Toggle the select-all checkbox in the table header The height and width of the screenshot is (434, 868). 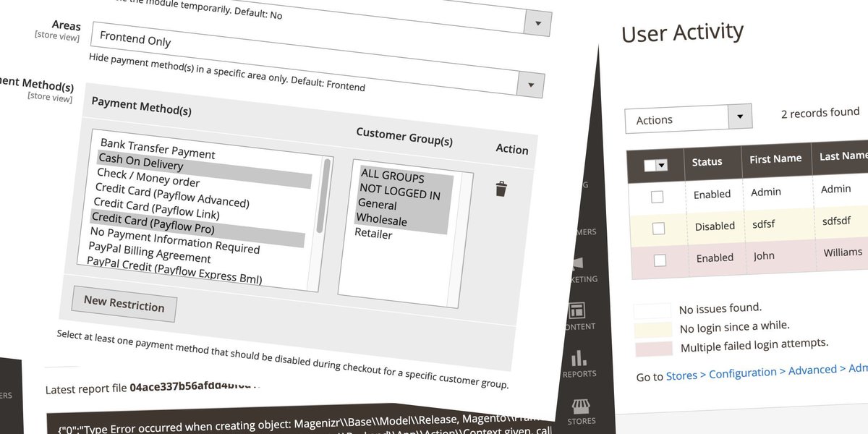click(x=649, y=165)
